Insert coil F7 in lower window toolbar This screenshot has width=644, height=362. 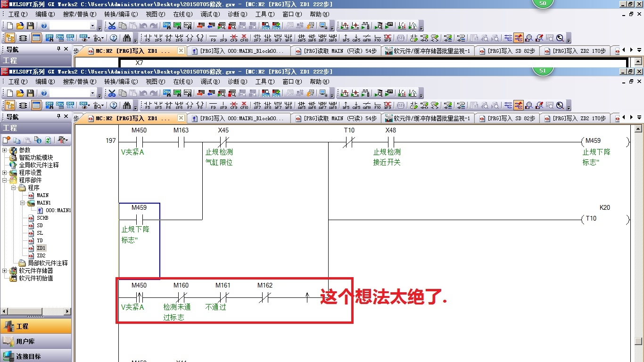[x=190, y=106]
